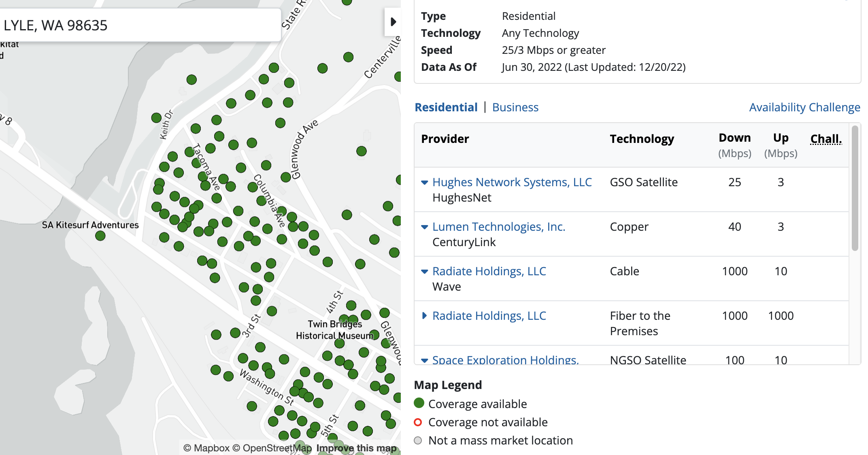Collapse Hughes Network Systems provider row
Viewport: 868px width, 455px height.
pyautogui.click(x=424, y=183)
